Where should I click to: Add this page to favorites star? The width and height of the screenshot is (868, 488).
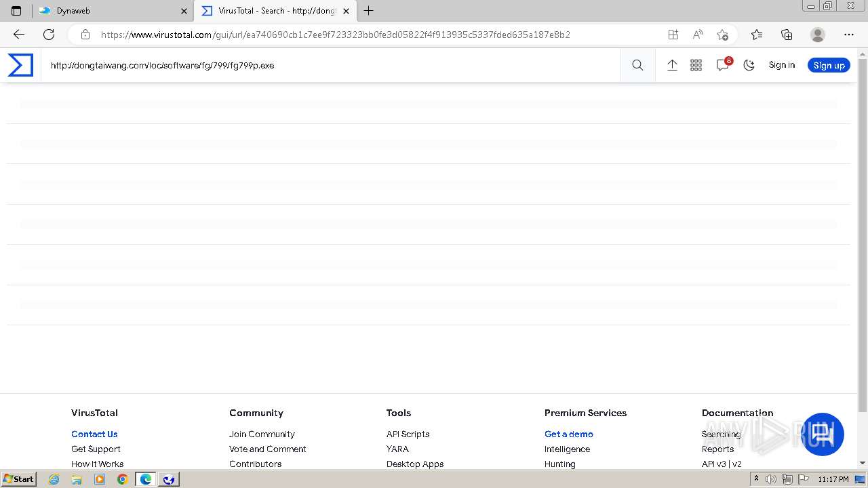(722, 35)
